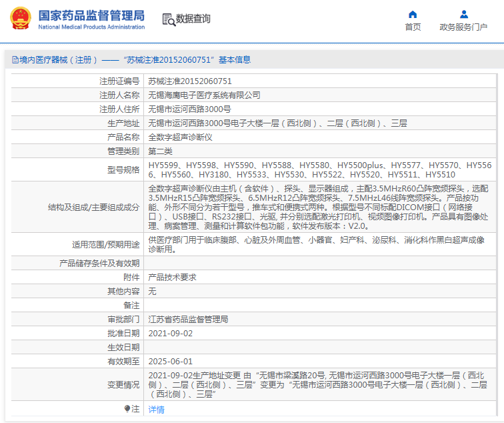Click National Medical Products Administration subtitle

(91, 27)
